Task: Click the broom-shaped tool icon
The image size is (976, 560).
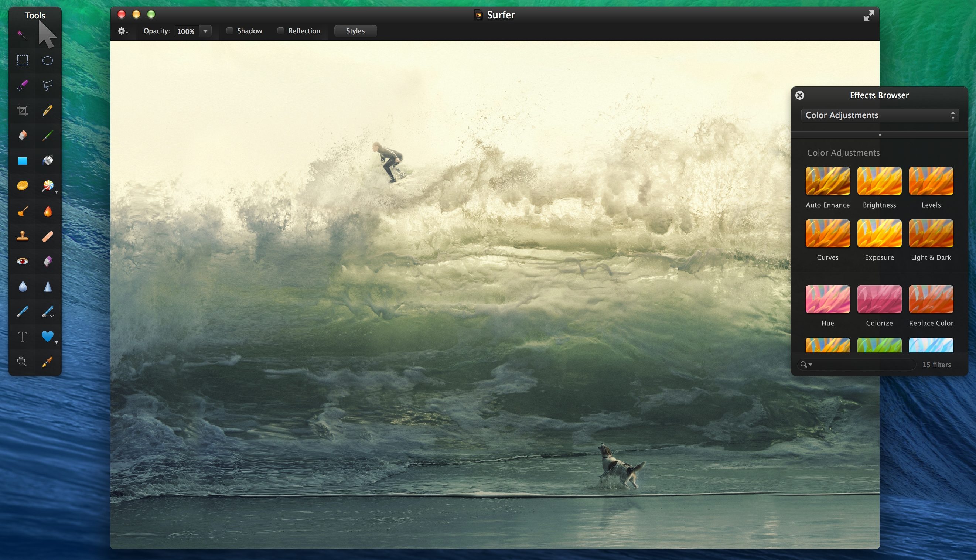Action: pos(22,211)
